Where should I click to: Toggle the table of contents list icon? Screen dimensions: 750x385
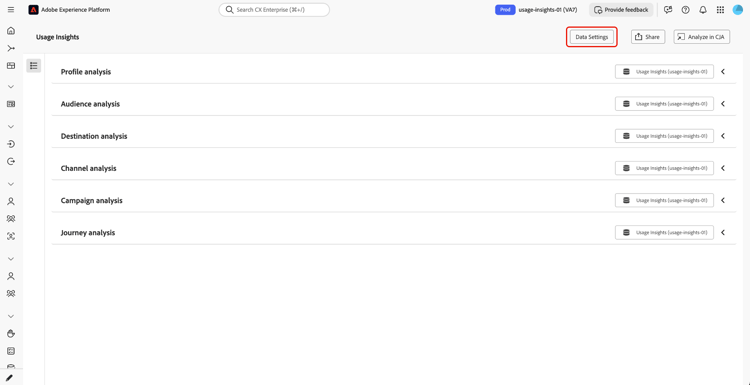coord(33,66)
